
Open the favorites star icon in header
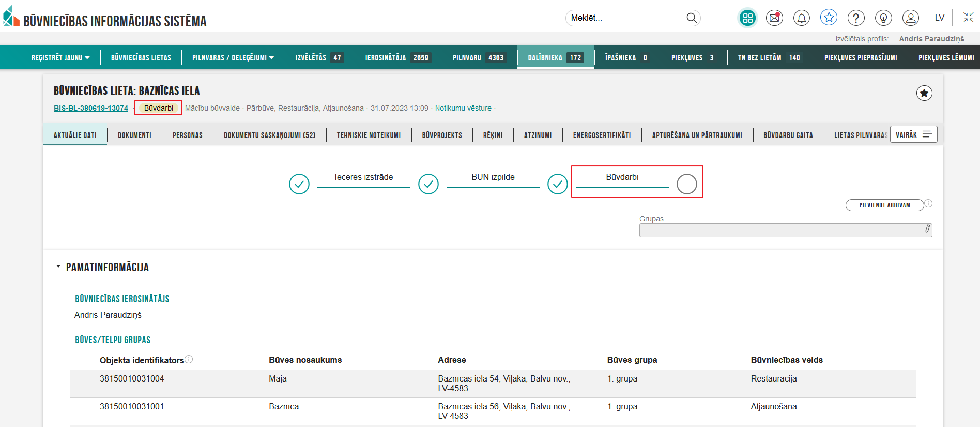click(829, 18)
